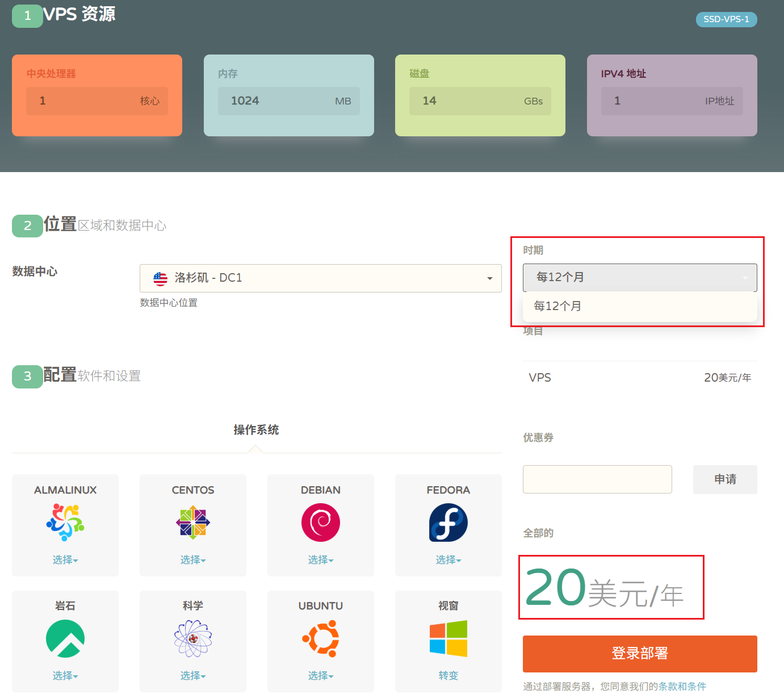Viewport: 784px width, 698px height.
Task: Click the VPS line item label
Action: (540, 378)
